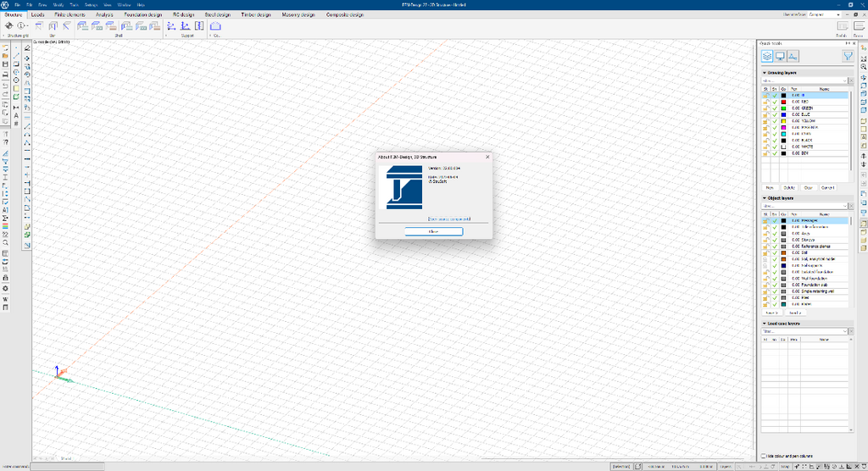Switch to the Steel design tab
This screenshot has width=868, height=471.
218,15
